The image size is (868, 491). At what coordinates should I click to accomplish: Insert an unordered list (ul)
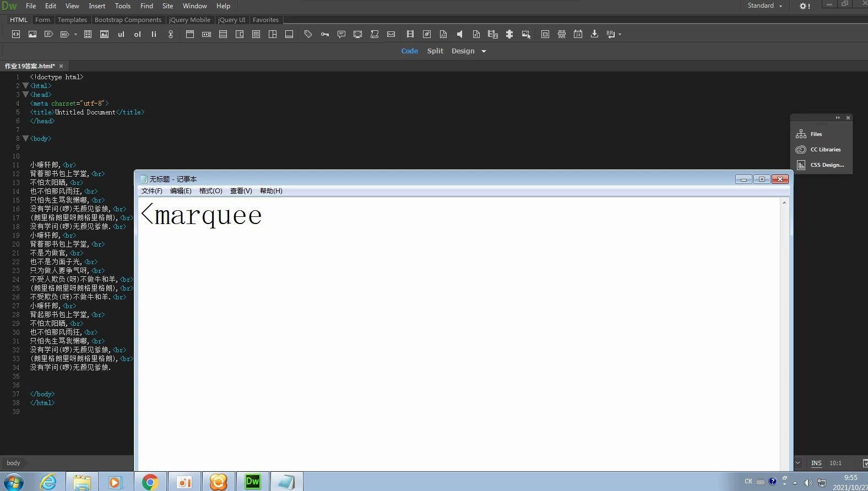[121, 34]
